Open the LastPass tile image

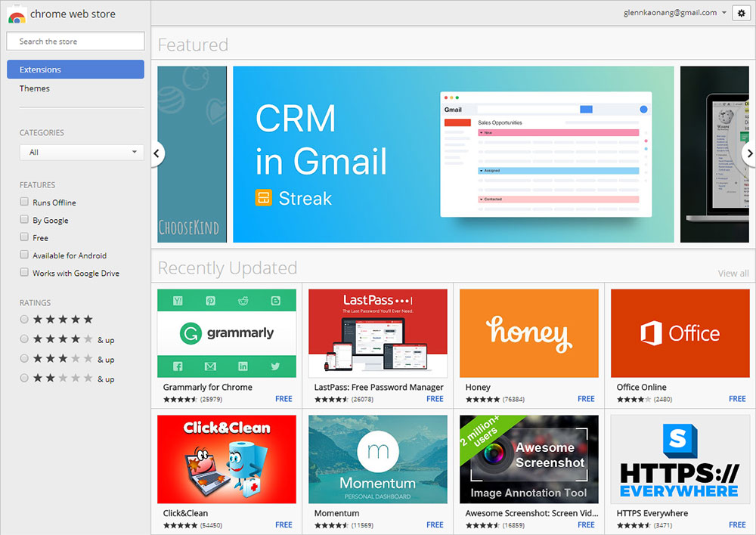[x=377, y=333]
